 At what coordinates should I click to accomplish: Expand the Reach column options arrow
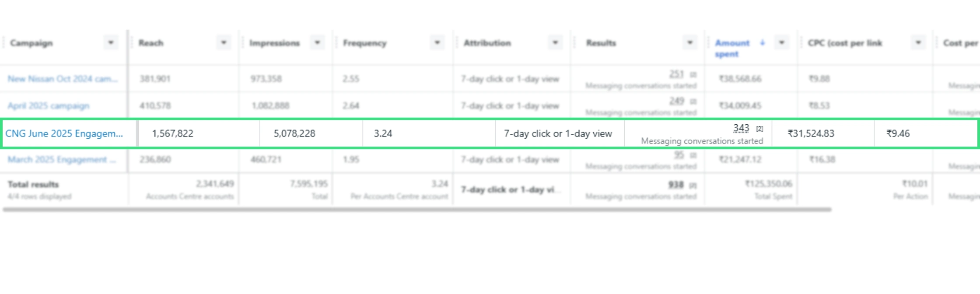(x=224, y=43)
